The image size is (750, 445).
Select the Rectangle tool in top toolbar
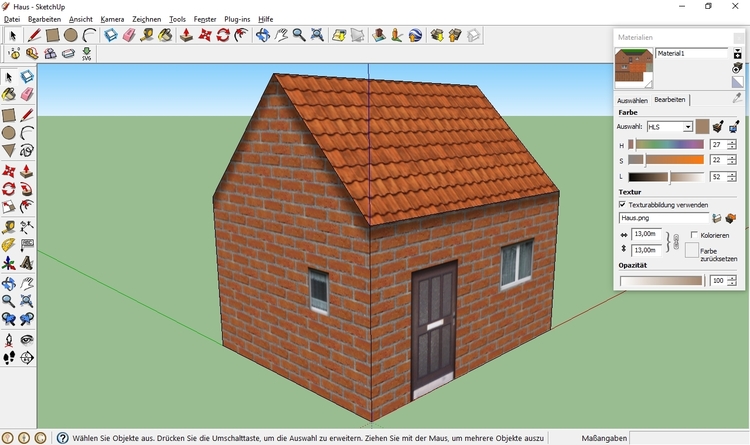(x=52, y=35)
